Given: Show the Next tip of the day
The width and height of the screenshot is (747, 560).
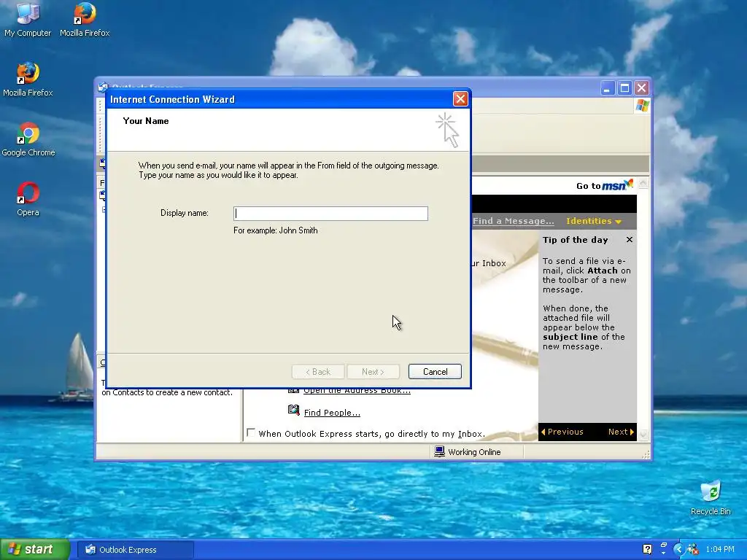Looking at the screenshot, I should tap(621, 432).
